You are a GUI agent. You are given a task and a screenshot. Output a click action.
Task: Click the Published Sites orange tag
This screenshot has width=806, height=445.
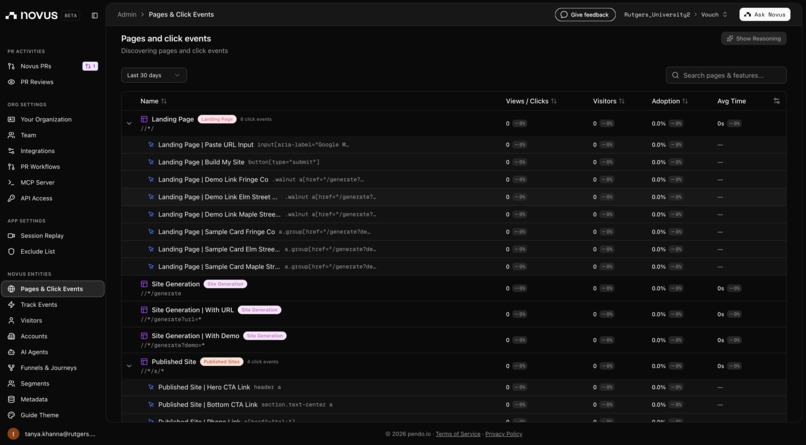222,362
